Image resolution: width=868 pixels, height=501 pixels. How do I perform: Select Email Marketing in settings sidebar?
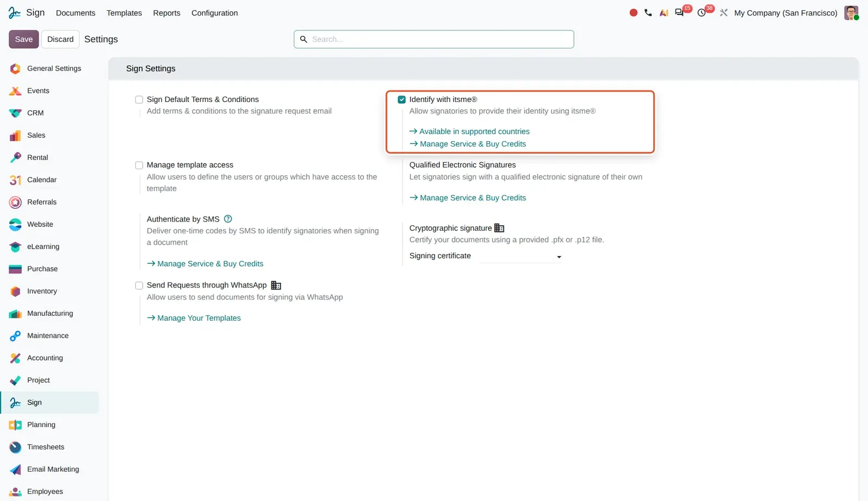point(50,469)
